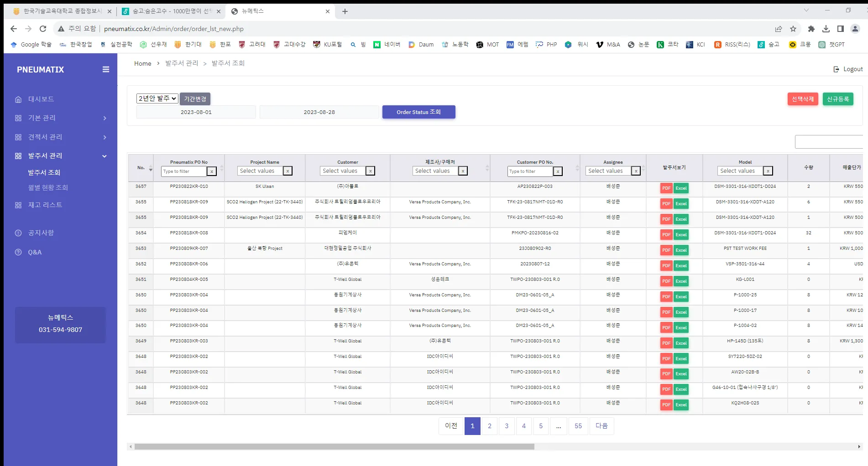The image size is (868, 466).
Task: Click the share page icon in address bar
Action: pos(779,29)
